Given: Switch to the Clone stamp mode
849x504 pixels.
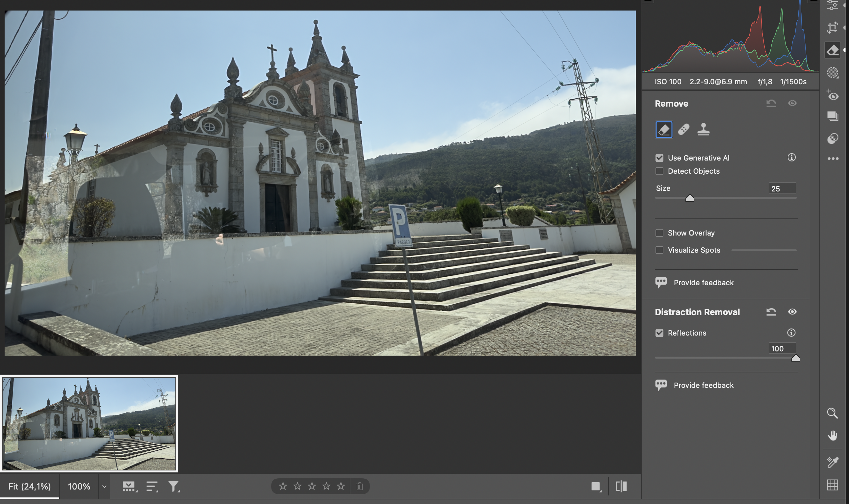Looking at the screenshot, I should [x=703, y=129].
